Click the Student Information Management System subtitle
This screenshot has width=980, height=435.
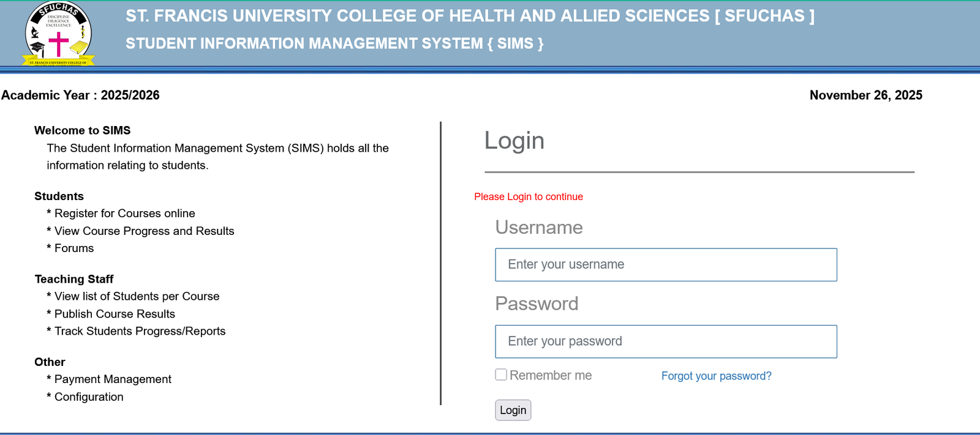[x=334, y=43]
